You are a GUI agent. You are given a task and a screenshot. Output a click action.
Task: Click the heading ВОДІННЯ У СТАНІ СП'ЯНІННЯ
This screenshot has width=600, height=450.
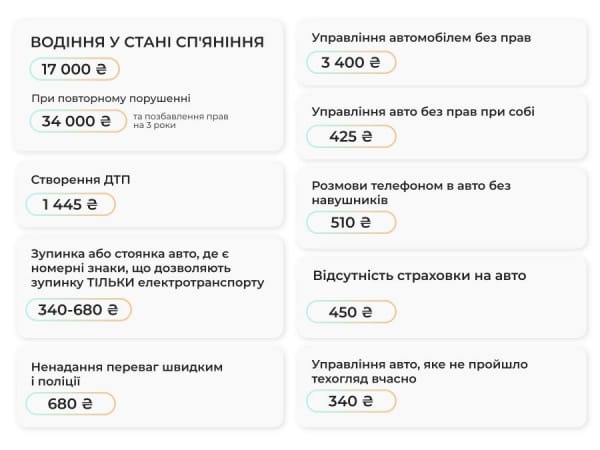[x=147, y=42]
